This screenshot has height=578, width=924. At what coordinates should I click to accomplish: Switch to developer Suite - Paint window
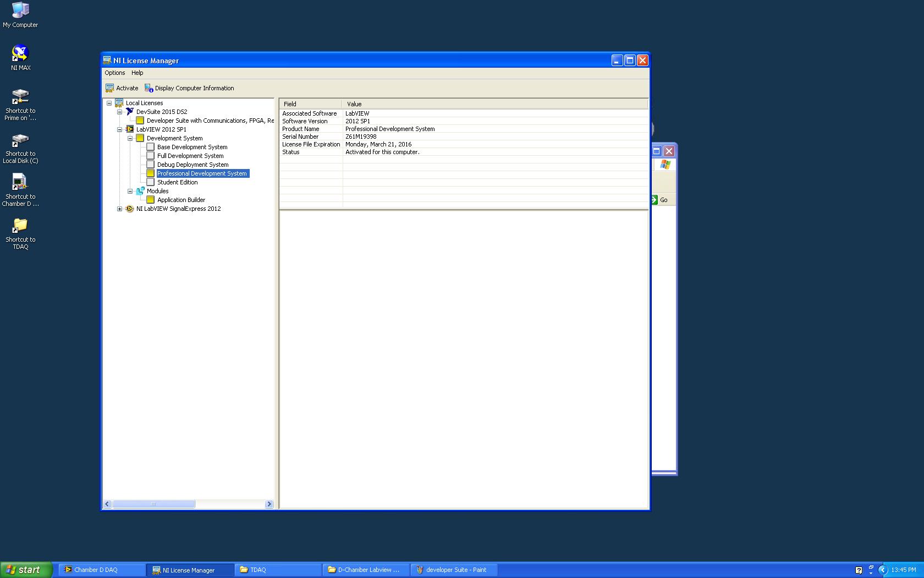pos(454,570)
